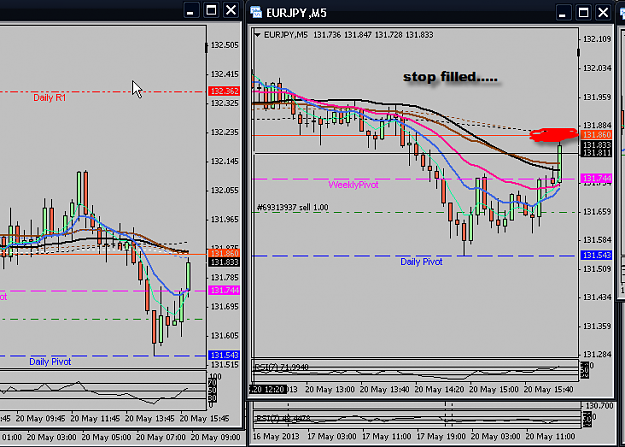Click the blue 131.543 tag in the EURJPY,M5 chart
Image resolution: width=625 pixels, height=447 pixels.
[x=596, y=255]
